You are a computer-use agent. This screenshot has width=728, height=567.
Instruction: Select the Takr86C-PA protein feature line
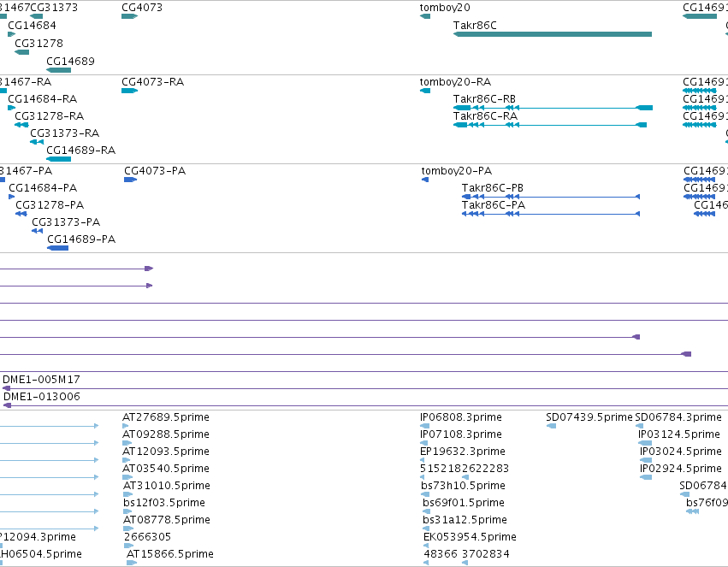pos(551,214)
